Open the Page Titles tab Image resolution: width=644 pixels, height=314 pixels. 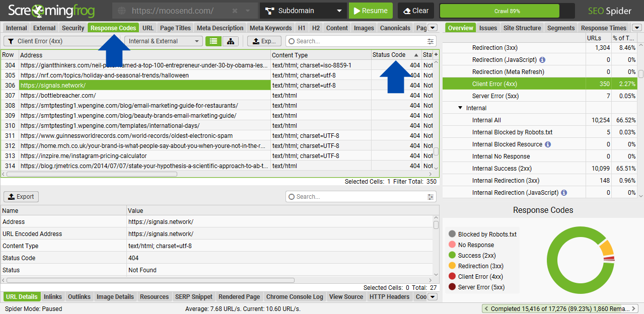tap(175, 28)
